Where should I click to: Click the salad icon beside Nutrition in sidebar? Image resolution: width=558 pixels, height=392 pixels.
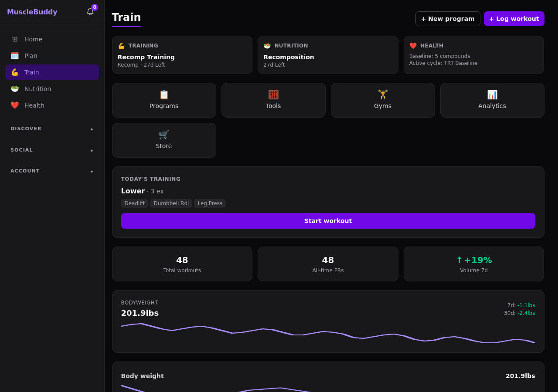click(x=15, y=89)
